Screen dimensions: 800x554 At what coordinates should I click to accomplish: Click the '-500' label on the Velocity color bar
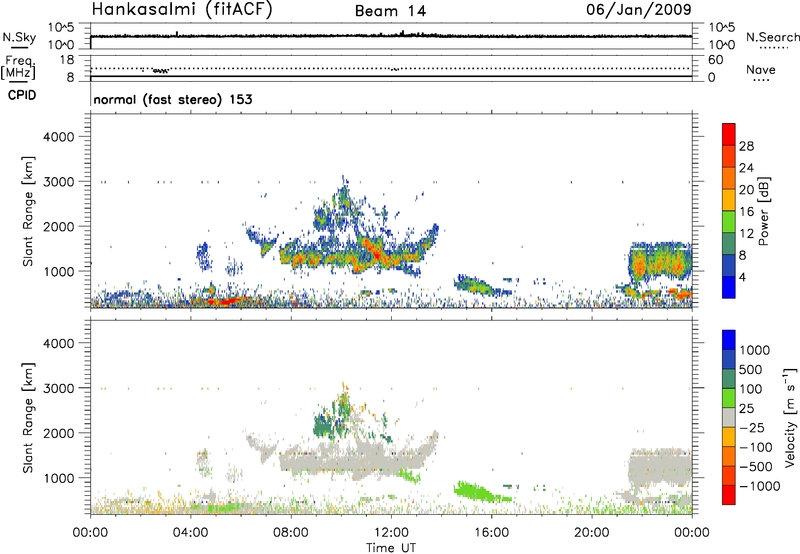tap(756, 467)
